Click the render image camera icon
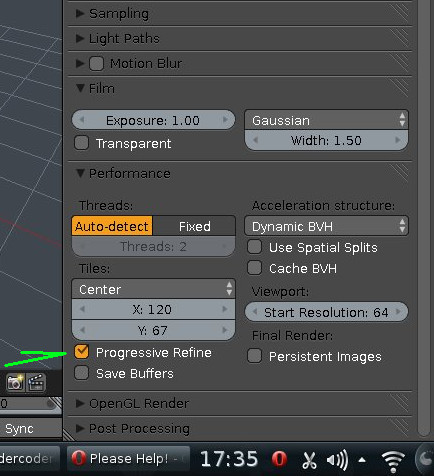Screen dimensions: 434x476 15,382
